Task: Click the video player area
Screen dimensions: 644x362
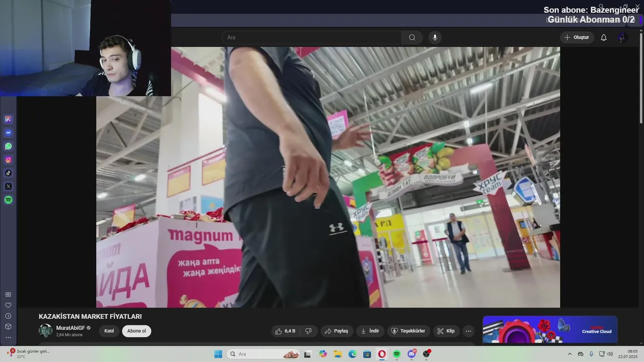Action: click(x=328, y=177)
